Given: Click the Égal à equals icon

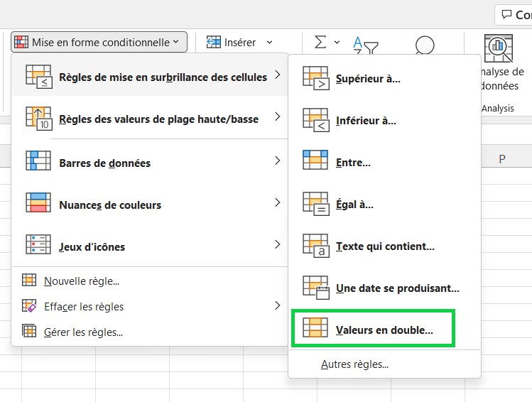Looking at the screenshot, I should tap(316, 204).
